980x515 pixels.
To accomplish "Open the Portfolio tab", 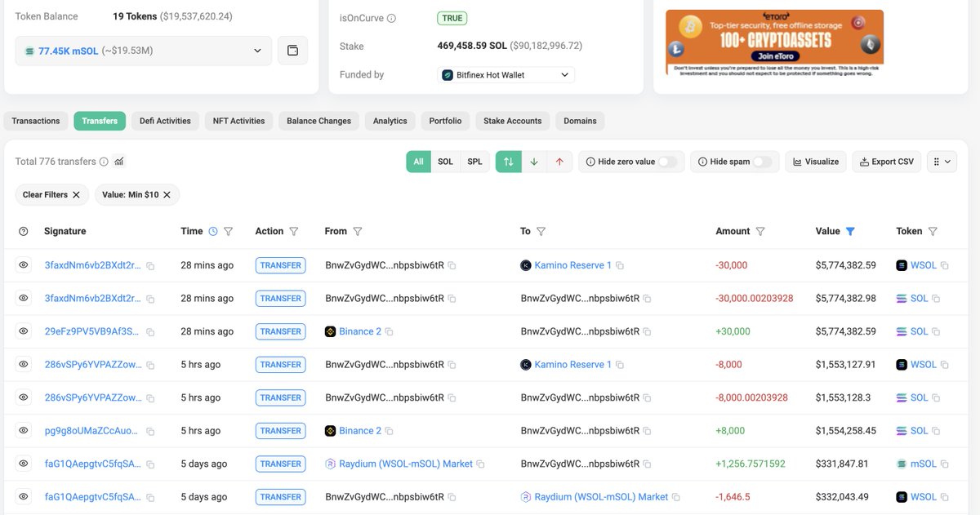I will pyautogui.click(x=445, y=121).
